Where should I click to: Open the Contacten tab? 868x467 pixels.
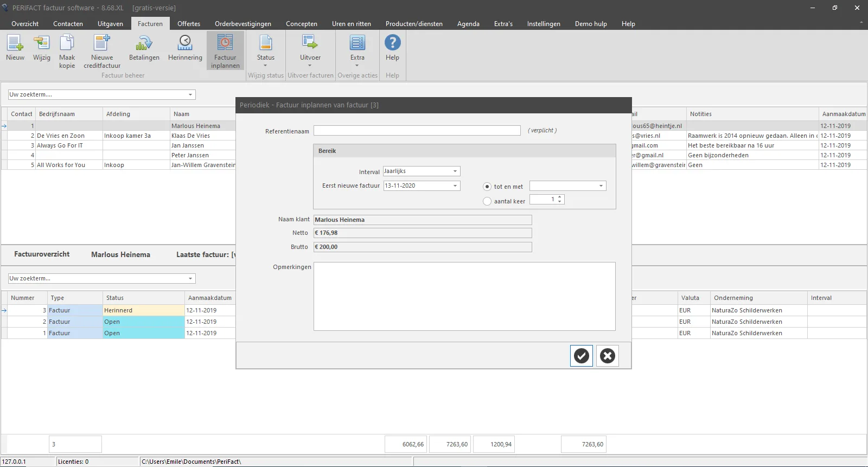(x=68, y=24)
